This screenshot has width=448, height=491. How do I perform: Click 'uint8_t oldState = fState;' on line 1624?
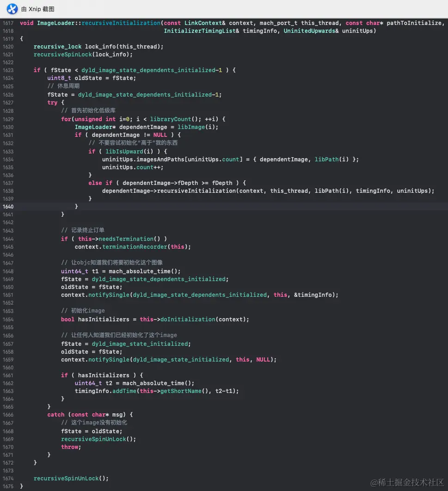[x=92, y=78]
